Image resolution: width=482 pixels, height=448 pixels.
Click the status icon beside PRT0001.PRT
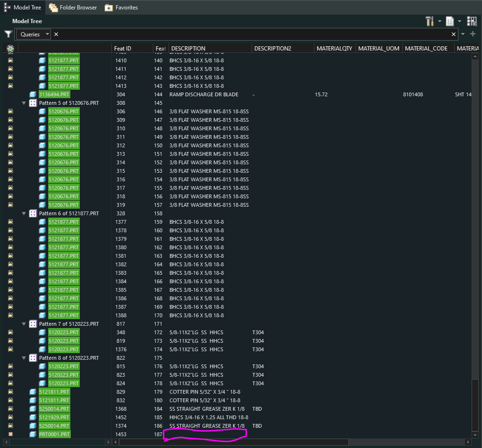click(10, 434)
